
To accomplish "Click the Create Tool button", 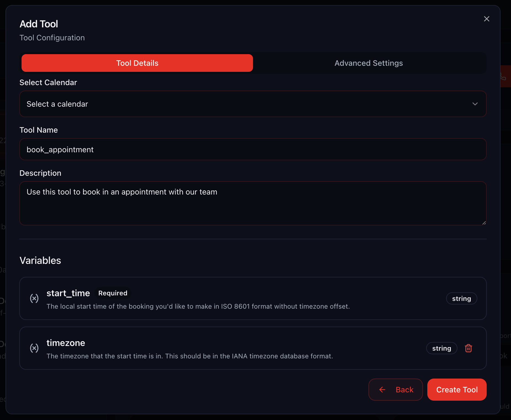I will tap(457, 390).
